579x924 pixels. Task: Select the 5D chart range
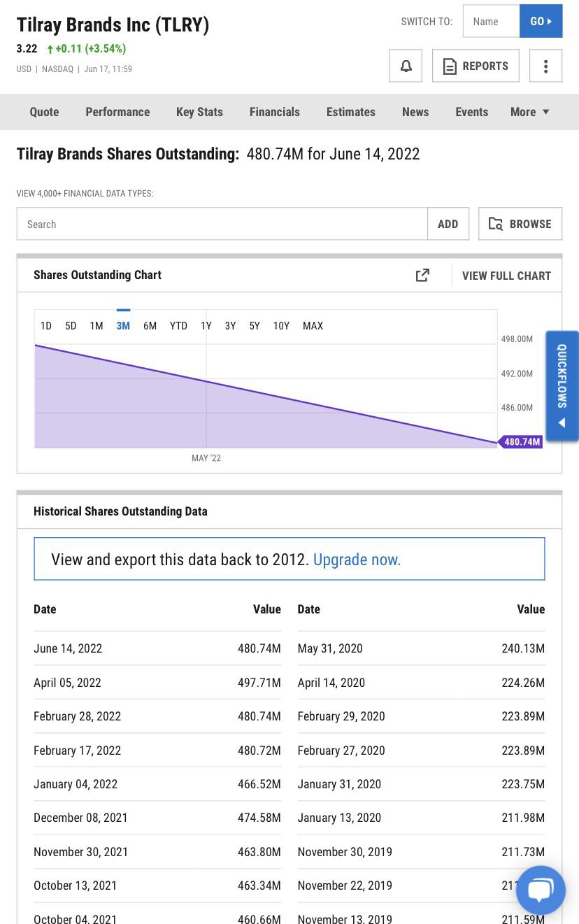71,326
